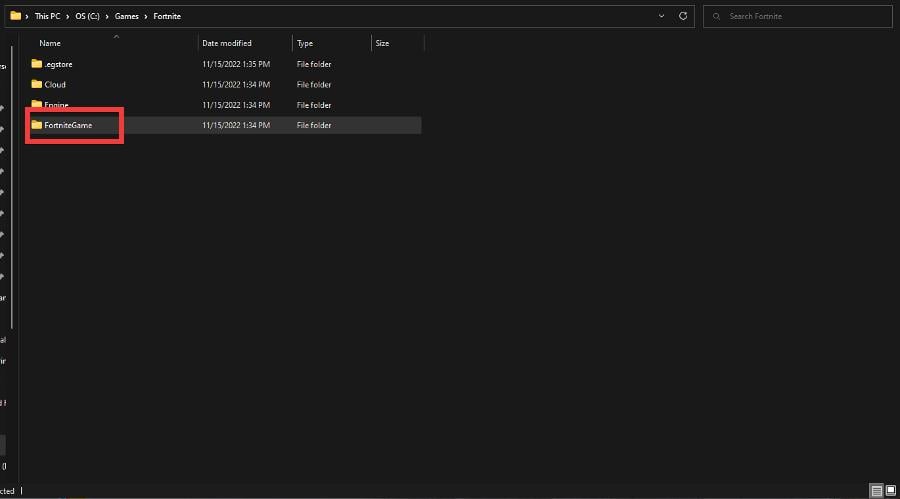Click the FortniteGame folder icon
The height and width of the screenshot is (499, 900).
coord(37,125)
